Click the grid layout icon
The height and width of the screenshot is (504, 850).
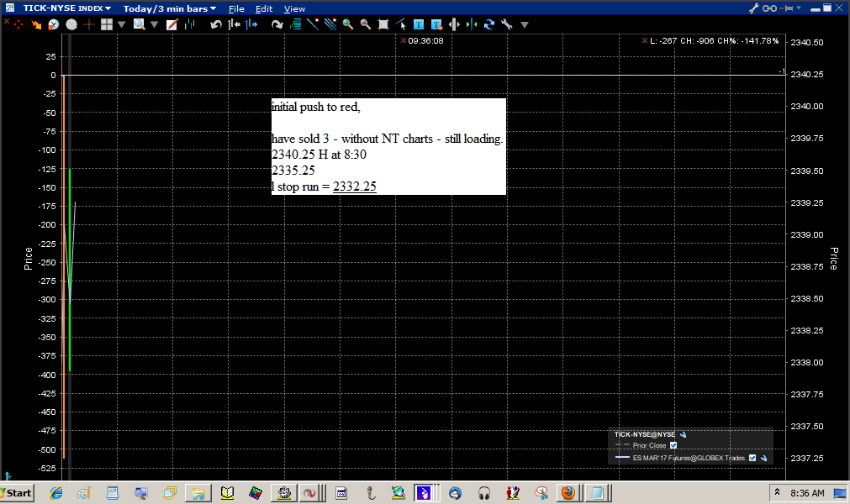coord(107,24)
